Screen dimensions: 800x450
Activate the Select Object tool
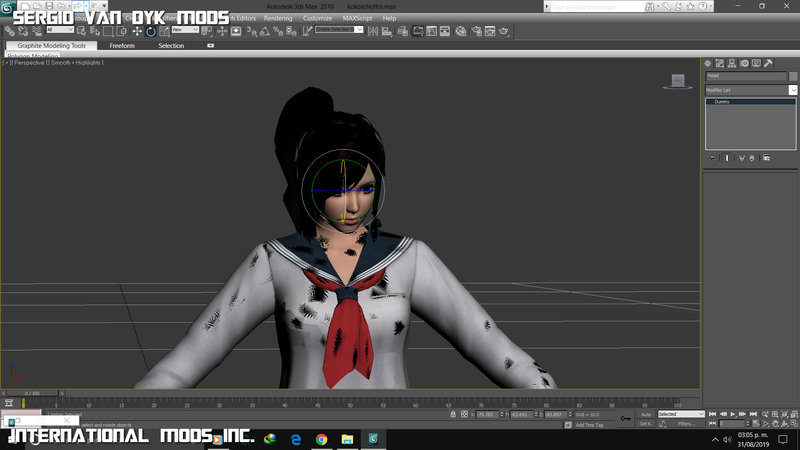point(81,31)
